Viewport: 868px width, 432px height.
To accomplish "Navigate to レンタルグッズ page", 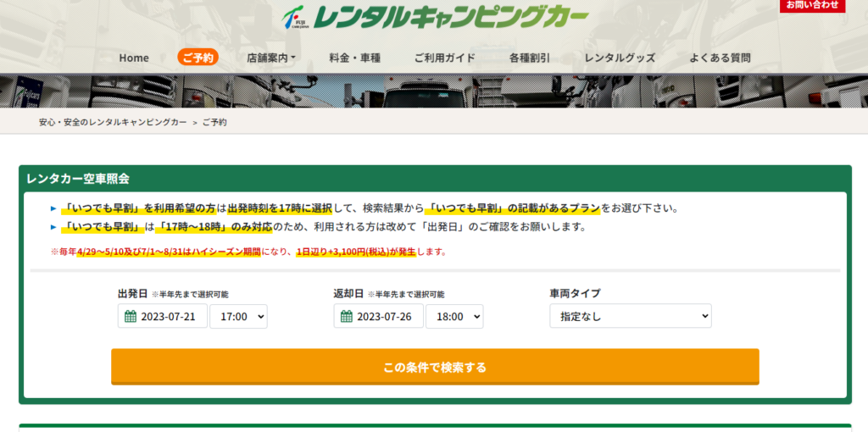I will (x=620, y=58).
